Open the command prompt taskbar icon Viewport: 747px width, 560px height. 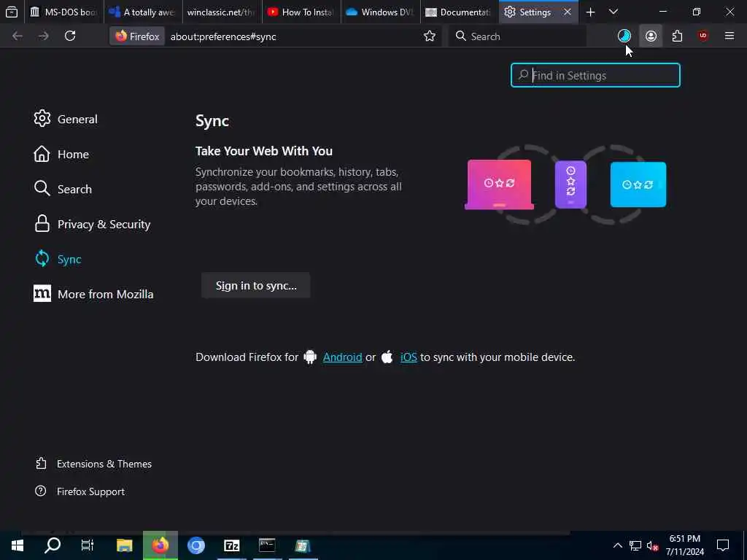(x=267, y=545)
